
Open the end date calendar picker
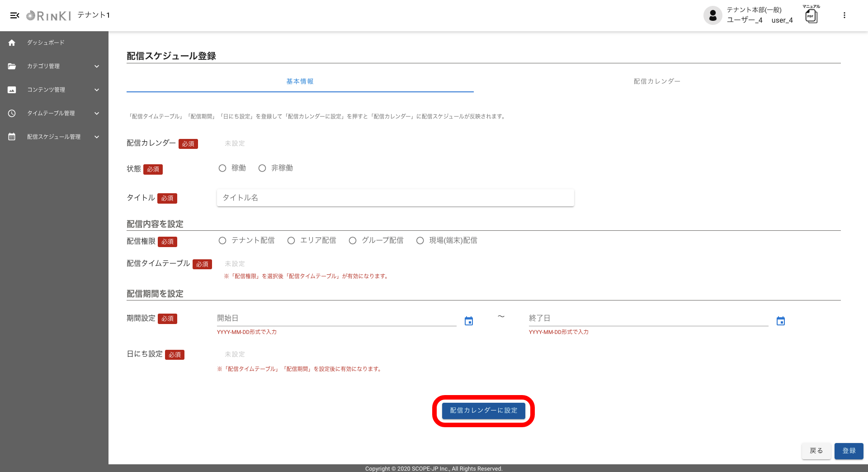[780, 321]
